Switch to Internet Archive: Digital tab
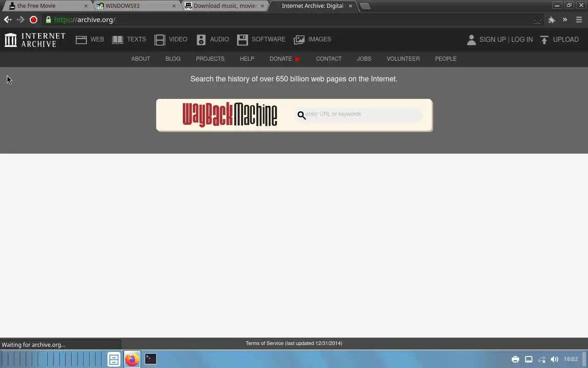The height and width of the screenshot is (368, 588). 312,6
